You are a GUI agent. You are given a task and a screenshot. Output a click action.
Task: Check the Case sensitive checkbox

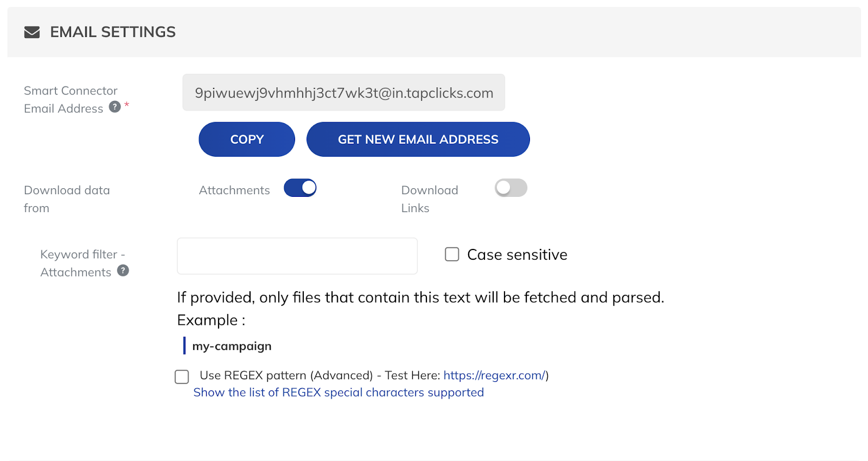point(452,254)
